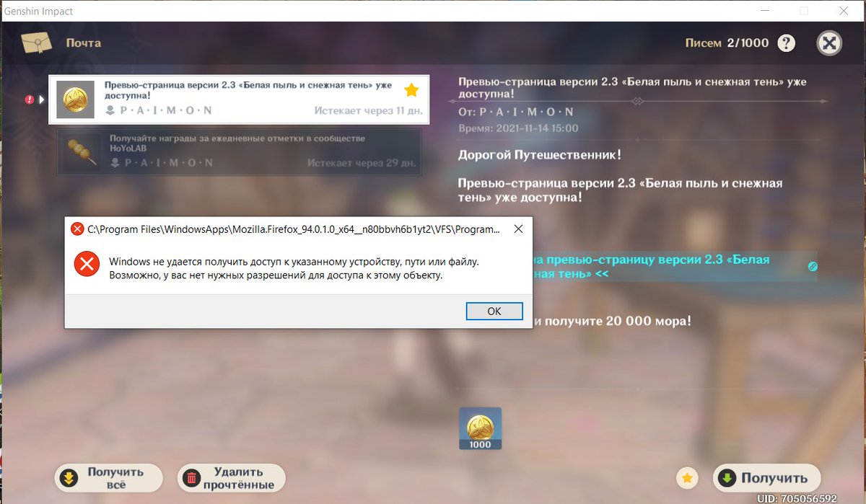This screenshot has width=866, height=504.
Task: Toggle the star favorite button near Получить
Action: pos(688,478)
